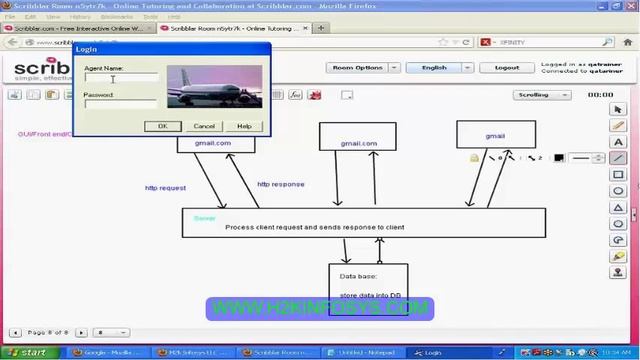Select the rectangle shape tool
This screenshot has width=640, height=360.
[618, 175]
